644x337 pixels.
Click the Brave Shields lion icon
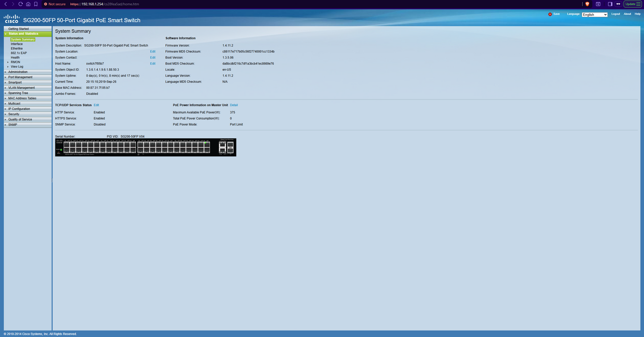pyautogui.click(x=587, y=4)
